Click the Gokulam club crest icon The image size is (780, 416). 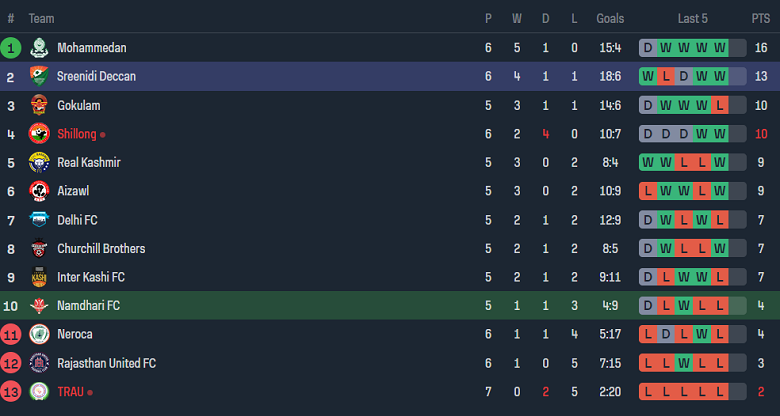tap(39, 105)
